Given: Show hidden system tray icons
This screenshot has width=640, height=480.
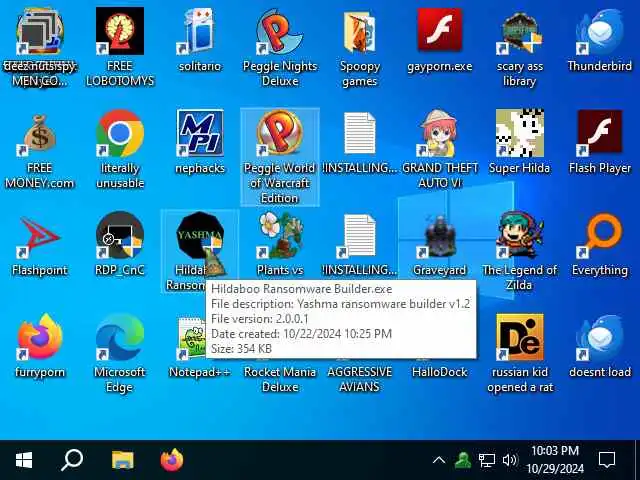Looking at the screenshot, I should (x=439, y=460).
